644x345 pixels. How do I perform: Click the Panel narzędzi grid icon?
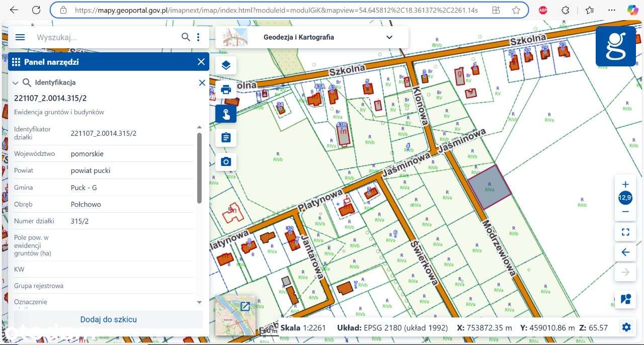(16, 62)
